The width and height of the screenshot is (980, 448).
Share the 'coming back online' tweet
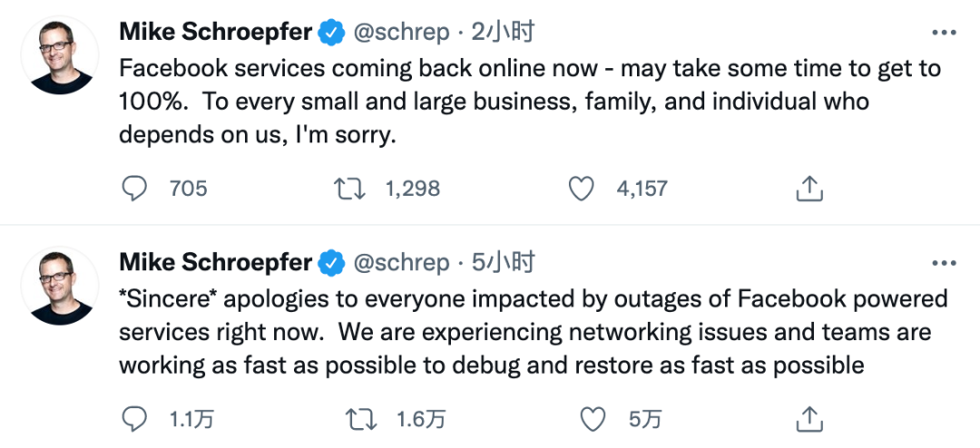pos(808,189)
